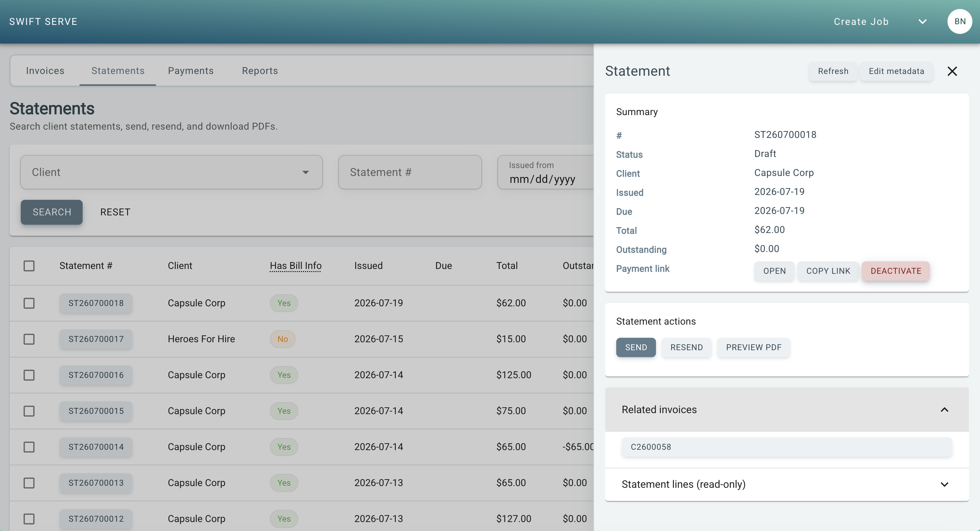980x531 pixels.
Task: Focus the Statement # search field
Action: pos(410,172)
